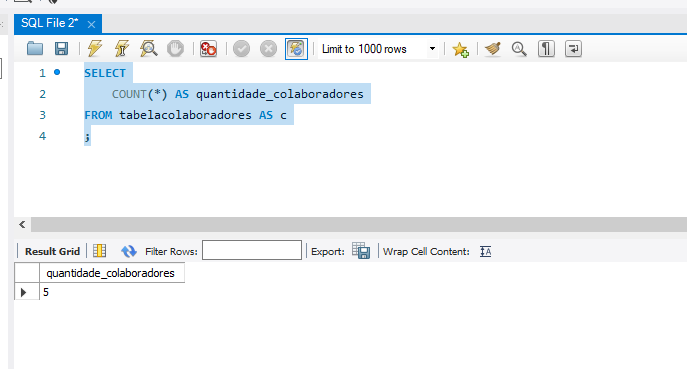Beautify the query with the broom icon
Image resolution: width=687 pixels, height=369 pixels.
point(492,49)
